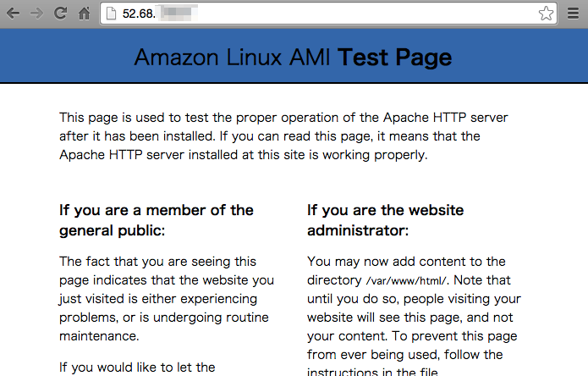Screen dimensions: 588x376
Task: Open the Chrome hamburger menu
Action: coord(573,14)
